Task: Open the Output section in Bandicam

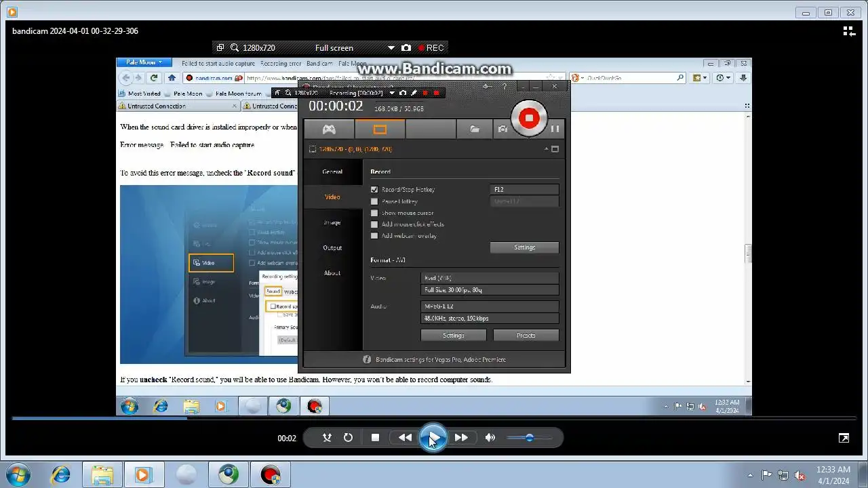Action: 332,248
